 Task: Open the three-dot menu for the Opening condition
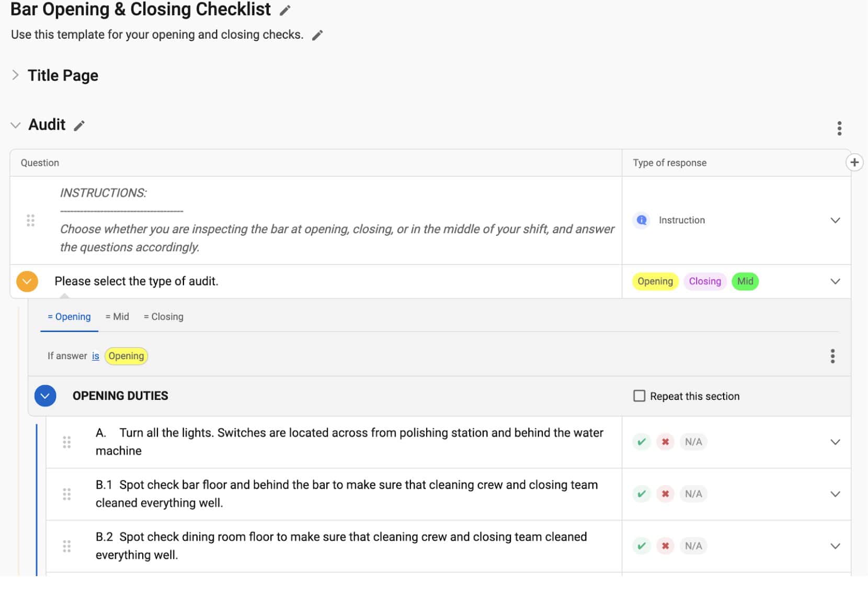(x=832, y=356)
